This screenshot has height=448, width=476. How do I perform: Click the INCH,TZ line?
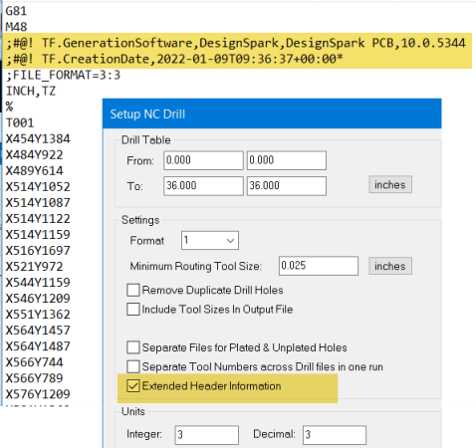pos(31,91)
